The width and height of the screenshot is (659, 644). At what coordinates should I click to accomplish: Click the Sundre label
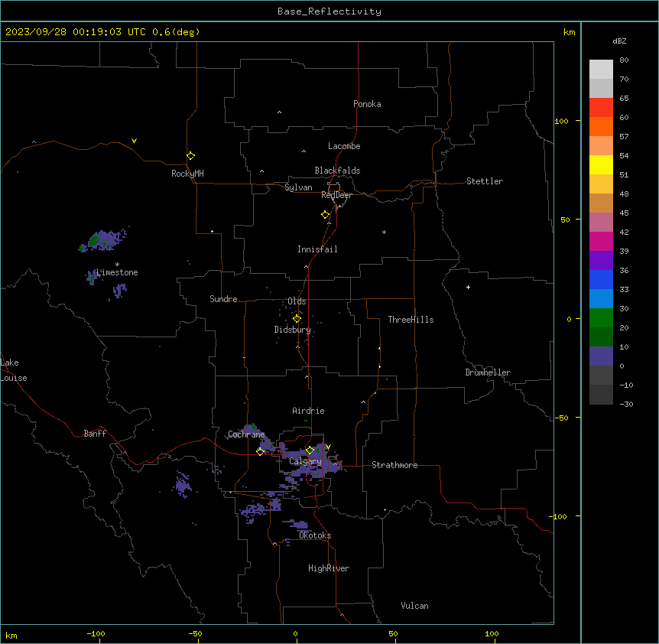click(223, 299)
